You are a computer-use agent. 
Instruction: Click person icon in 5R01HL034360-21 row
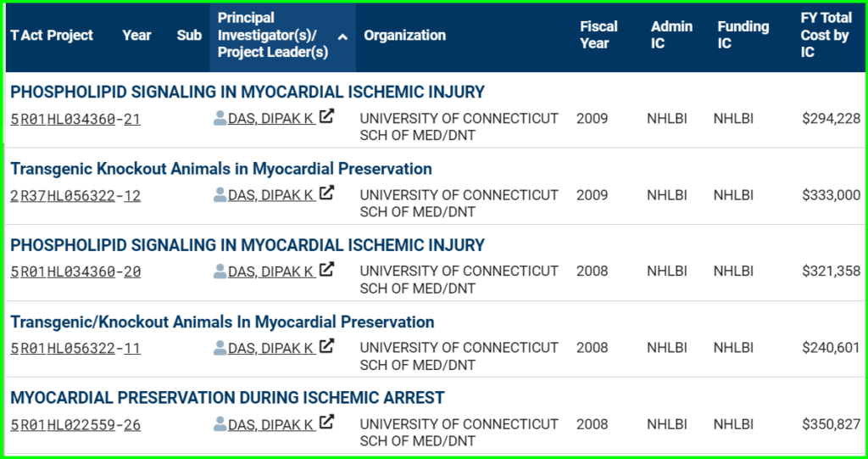220,118
